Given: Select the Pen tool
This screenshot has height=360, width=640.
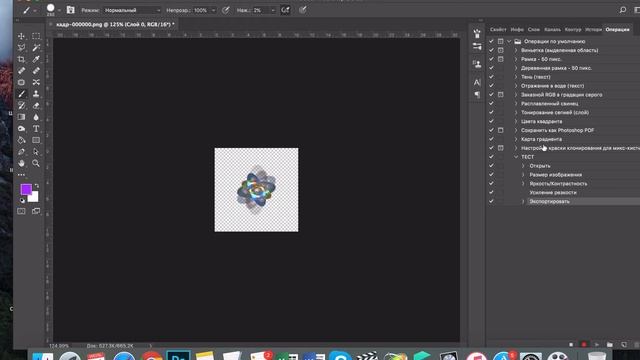Looking at the screenshot, I should click(x=21, y=152).
